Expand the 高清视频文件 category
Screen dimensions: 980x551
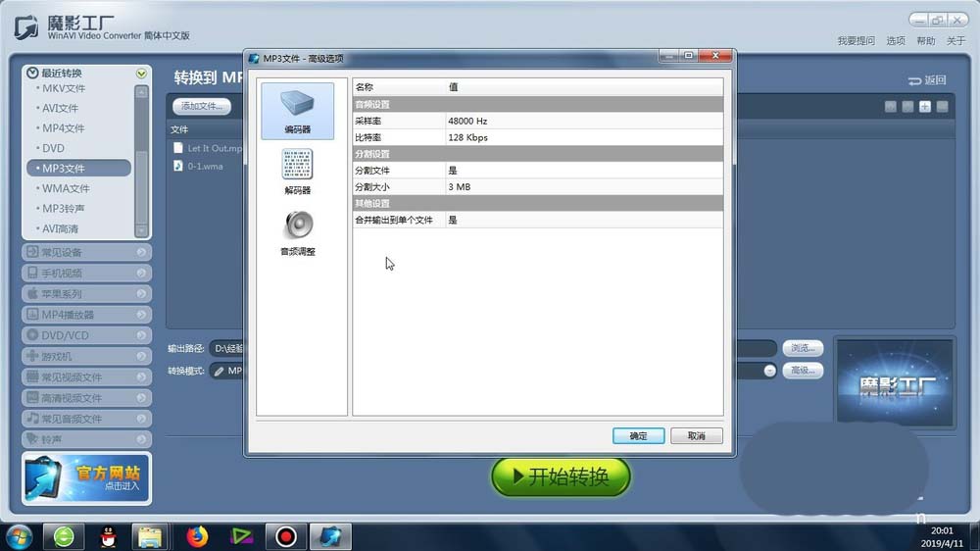(x=86, y=398)
